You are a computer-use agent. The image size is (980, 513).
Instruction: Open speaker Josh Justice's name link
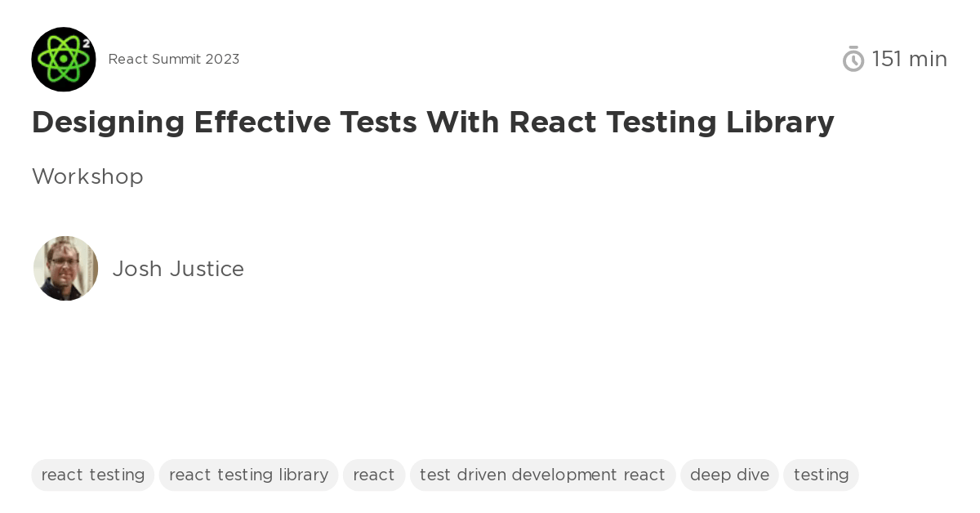click(x=178, y=269)
